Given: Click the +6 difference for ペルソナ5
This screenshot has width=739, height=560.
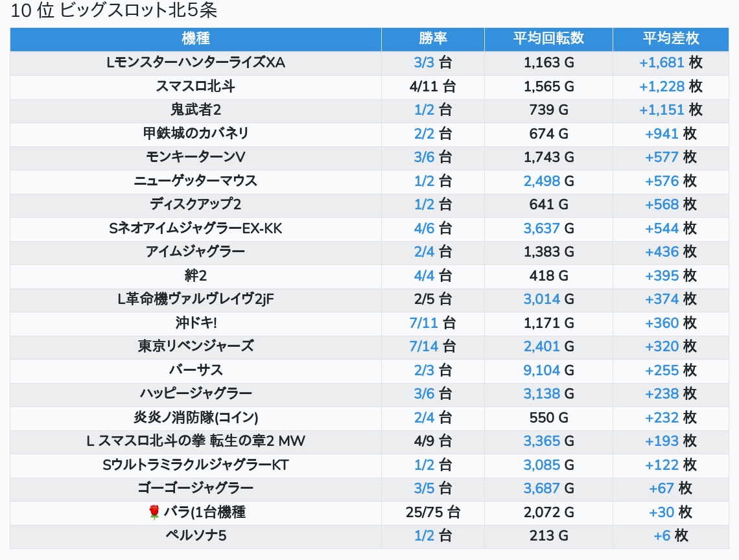Looking at the screenshot, I should pyautogui.click(x=662, y=535).
